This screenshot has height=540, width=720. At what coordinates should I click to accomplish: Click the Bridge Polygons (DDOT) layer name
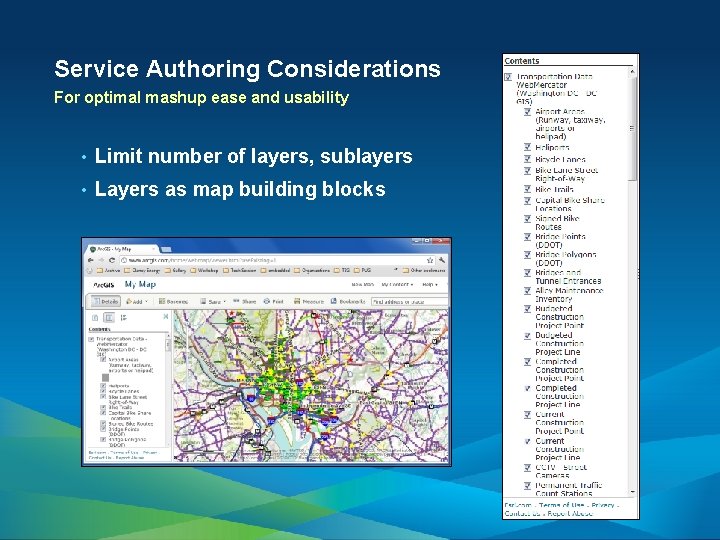pyautogui.click(x=566, y=259)
